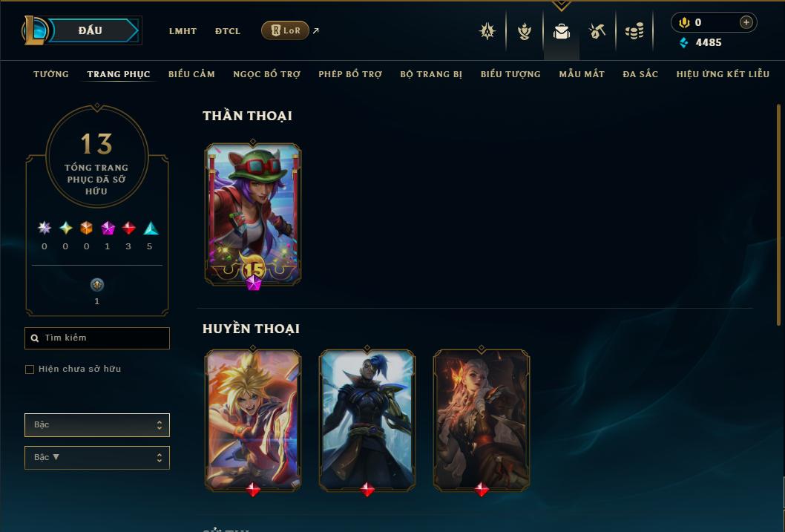Switch to the BIỂU CẢM tab
Screen dimensions: 785x532
pyautogui.click(x=191, y=74)
